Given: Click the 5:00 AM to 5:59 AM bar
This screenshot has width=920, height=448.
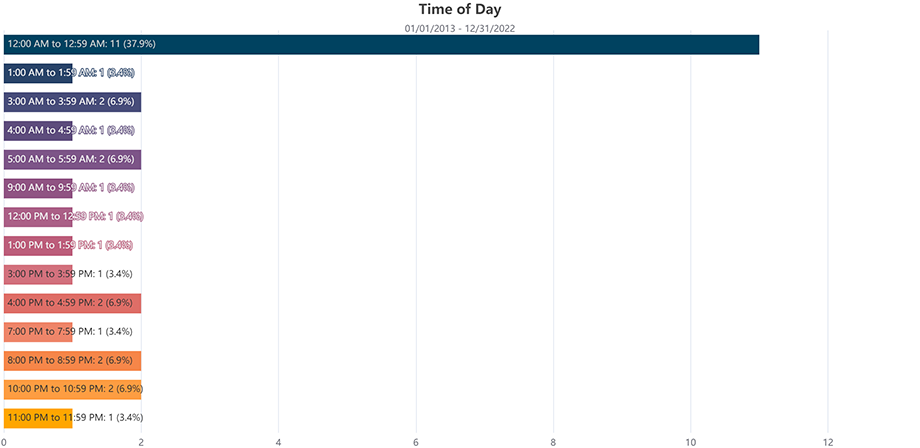Looking at the screenshot, I should (72, 159).
